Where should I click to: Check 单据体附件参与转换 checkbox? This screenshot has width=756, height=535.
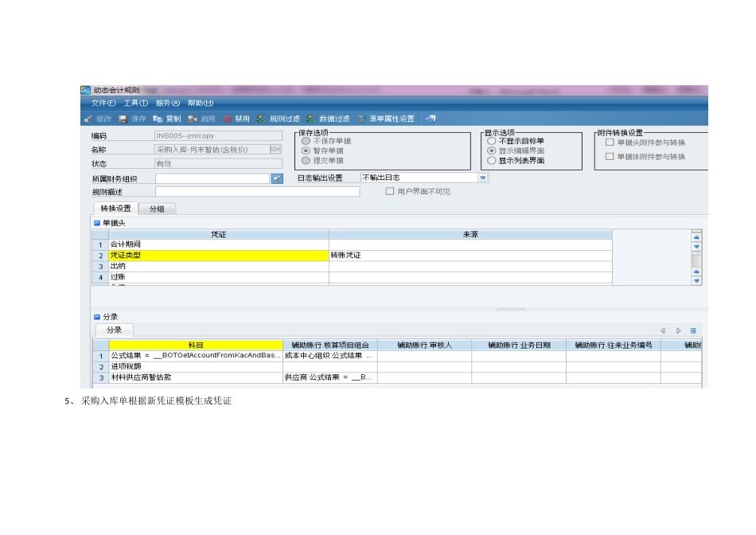pyautogui.click(x=610, y=156)
